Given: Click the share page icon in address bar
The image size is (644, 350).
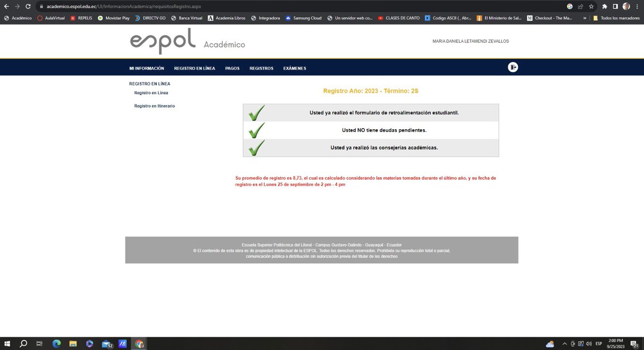Looking at the screenshot, I should (x=580, y=6).
